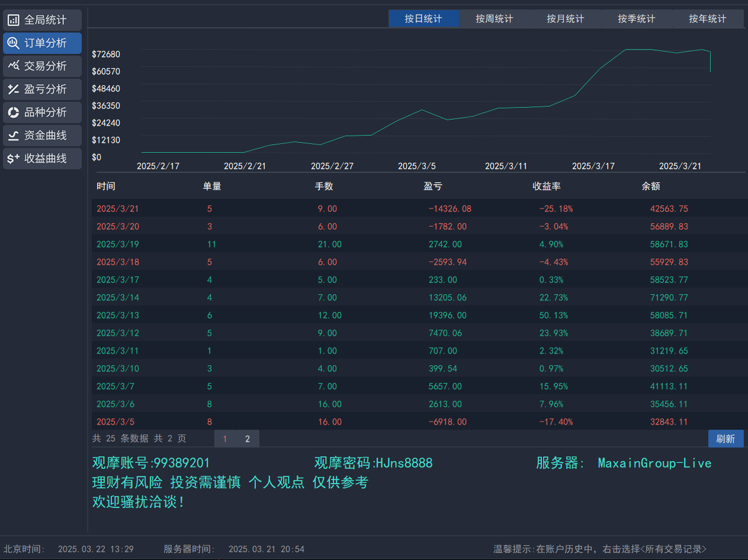Click the 资金曲线 line chart icon
Viewport: 748px width, 560px height.
click(x=13, y=136)
